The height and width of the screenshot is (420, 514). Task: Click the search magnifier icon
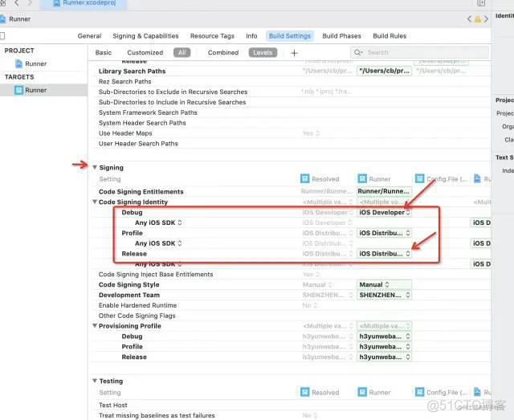(x=358, y=52)
